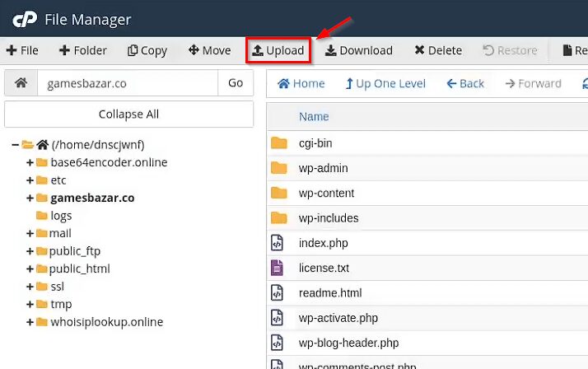Viewport: 588px width, 369px height.
Task: Expand the tmp folder
Action: tap(30, 304)
